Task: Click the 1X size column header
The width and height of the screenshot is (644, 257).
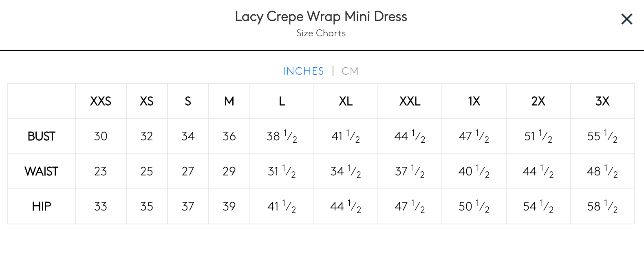Action: [x=474, y=101]
